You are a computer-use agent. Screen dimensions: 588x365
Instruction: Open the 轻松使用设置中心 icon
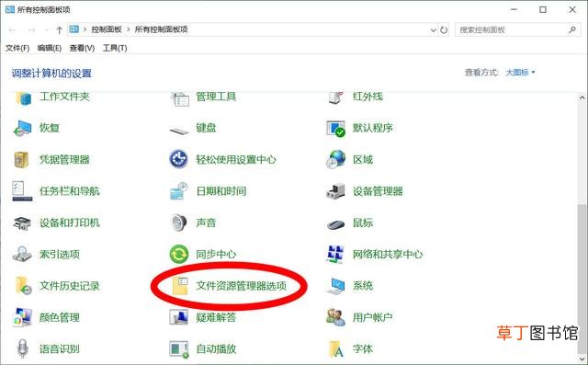point(178,159)
